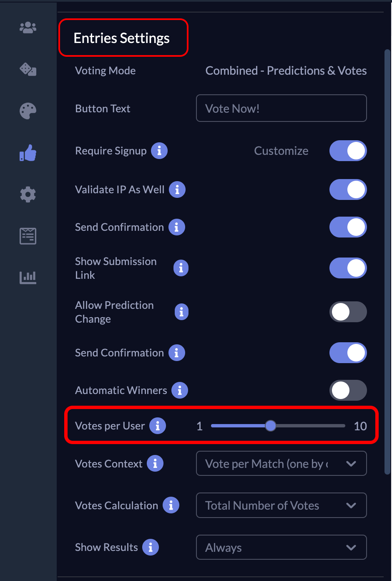Turn on the Automatic Winners toggle
The width and height of the screenshot is (392, 581).
[348, 390]
